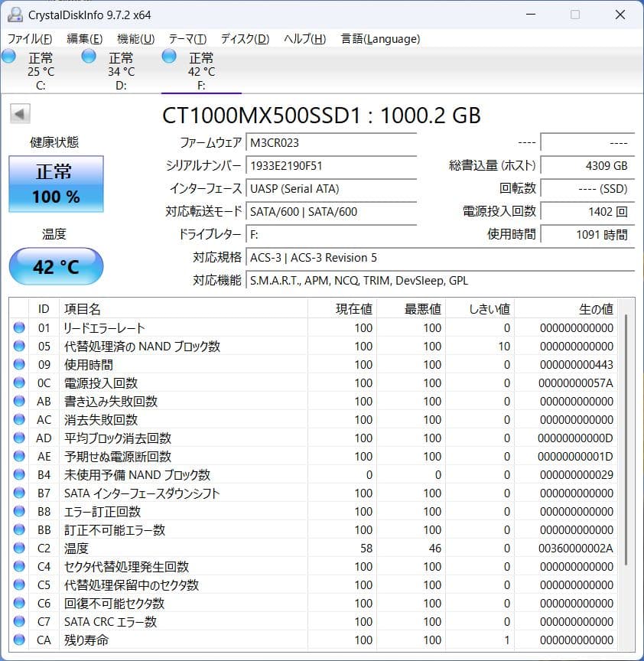Click status icon of ID 0C 電源投入回数 row

tap(19, 383)
